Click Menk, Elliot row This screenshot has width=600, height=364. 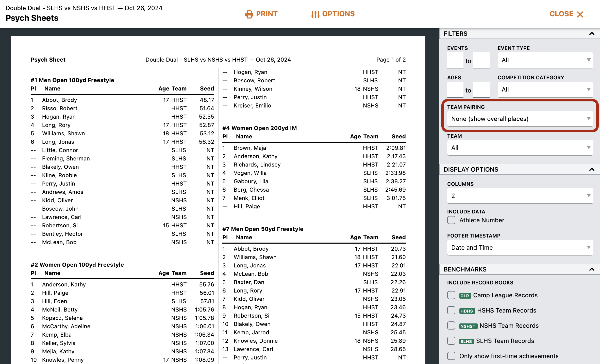click(x=314, y=198)
